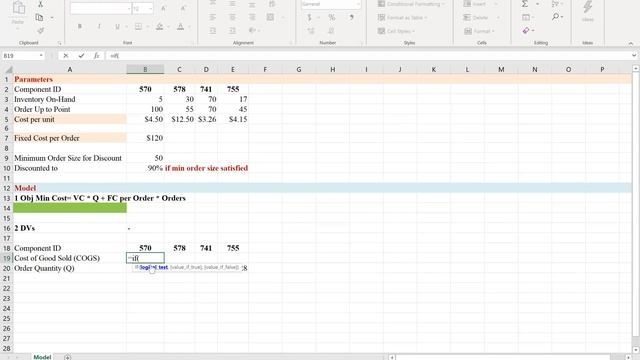Click the Orientation text-rotate icon
This screenshot has height=360, width=640.
(252, 31)
